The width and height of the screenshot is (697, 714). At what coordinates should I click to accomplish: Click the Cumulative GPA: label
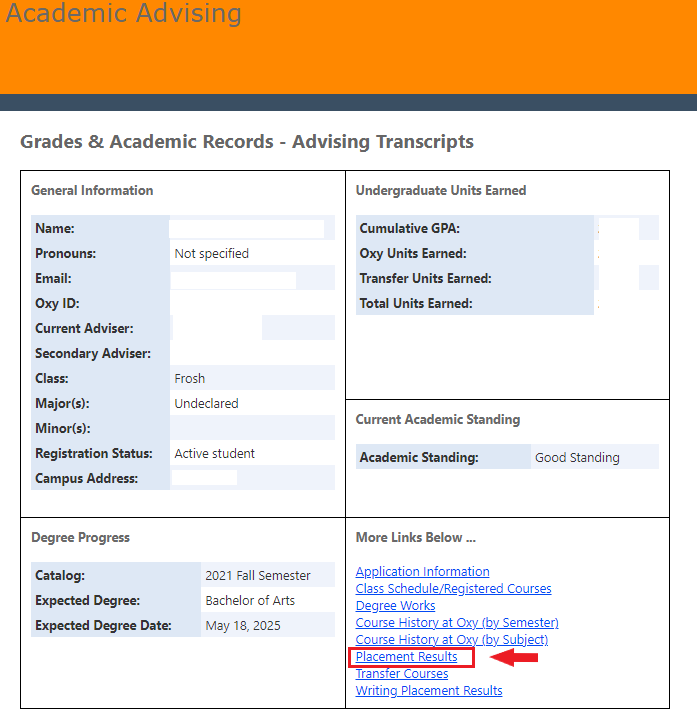click(410, 228)
